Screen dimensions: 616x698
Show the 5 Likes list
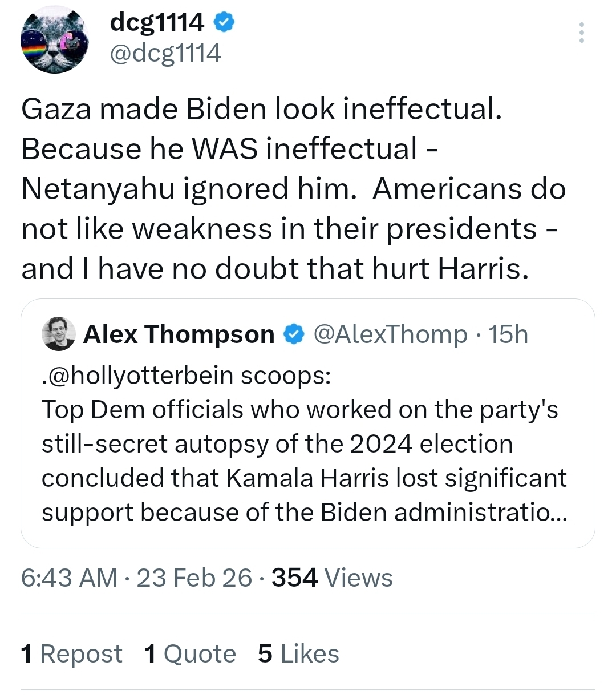pos(298,654)
